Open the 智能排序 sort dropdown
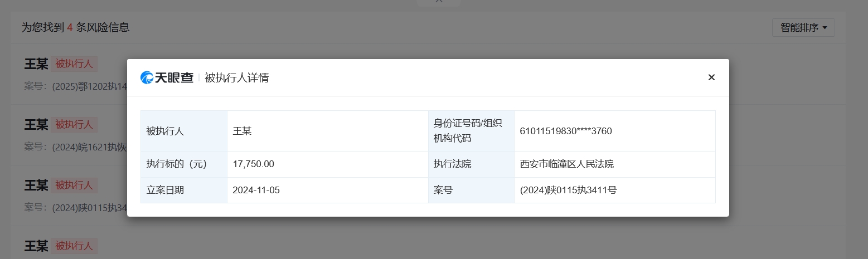The width and height of the screenshot is (868, 259). point(803,27)
